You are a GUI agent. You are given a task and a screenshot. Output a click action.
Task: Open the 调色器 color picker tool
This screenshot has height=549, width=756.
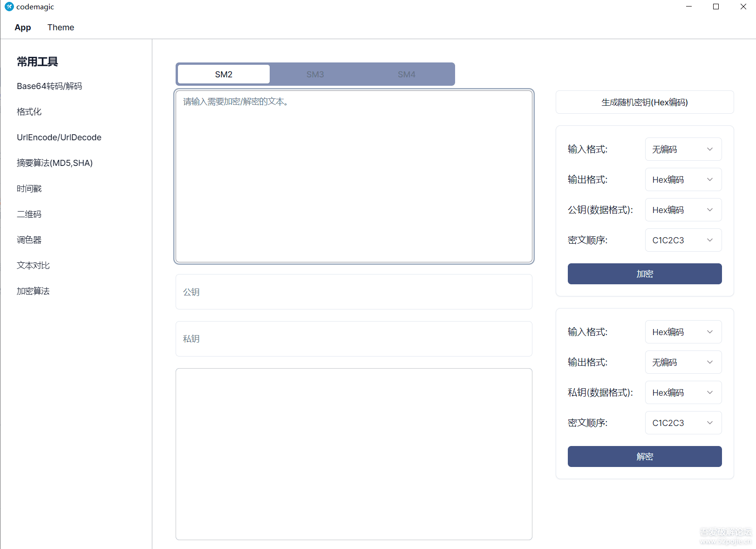tap(29, 240)
